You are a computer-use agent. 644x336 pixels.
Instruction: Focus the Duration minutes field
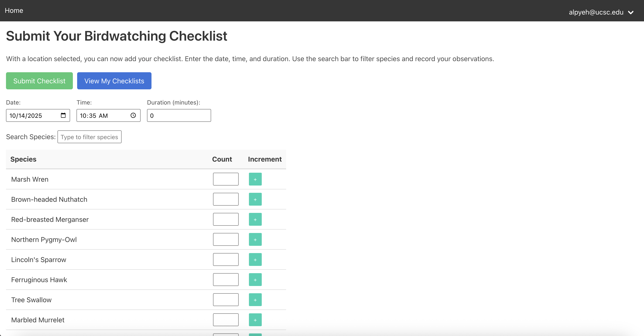pos(179,115)
